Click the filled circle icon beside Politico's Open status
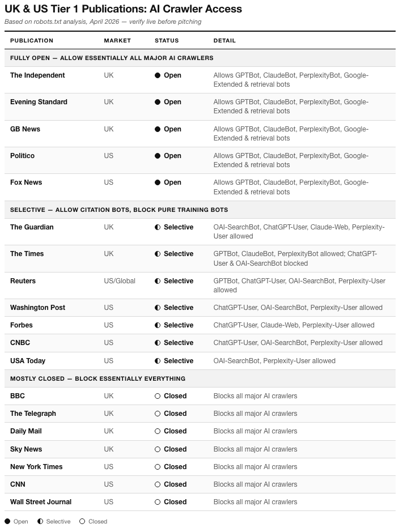Viewport: 403px width, 532px height. [158, 156]
